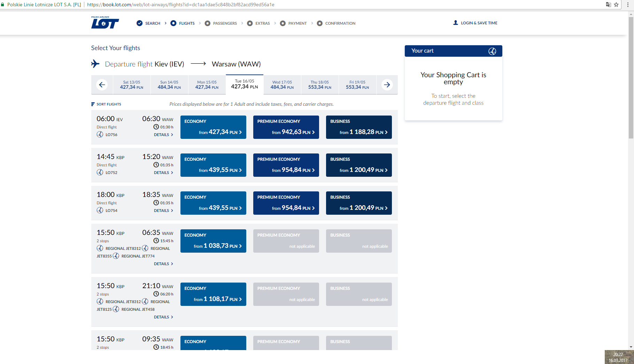Click the clock icon beside 01:30 h
This screenshot has width=634, height=364.
[x=156, y=127]
